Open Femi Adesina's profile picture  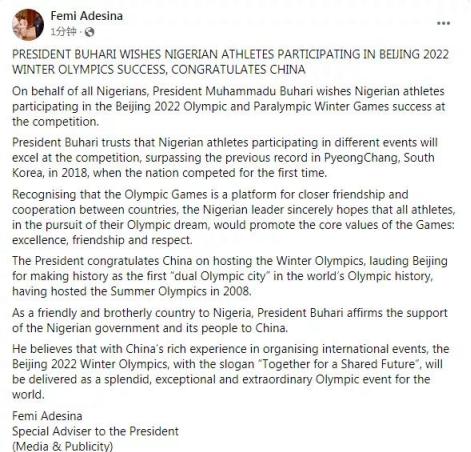(28, 25)
